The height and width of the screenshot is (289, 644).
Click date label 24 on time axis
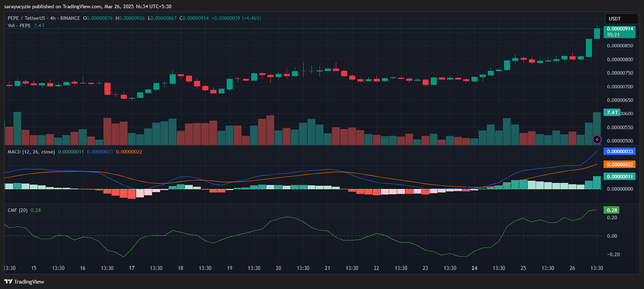pyautogui.click(x=475, y=268)
